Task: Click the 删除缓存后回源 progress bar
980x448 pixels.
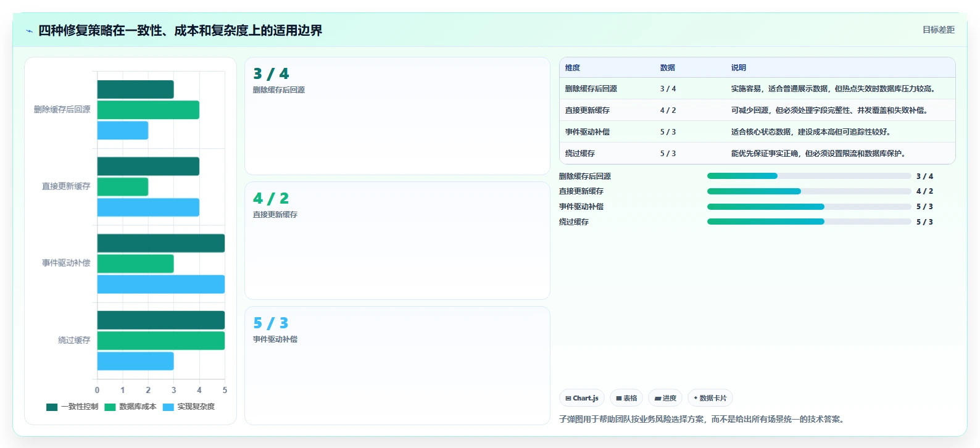Action: click(809, 176)
